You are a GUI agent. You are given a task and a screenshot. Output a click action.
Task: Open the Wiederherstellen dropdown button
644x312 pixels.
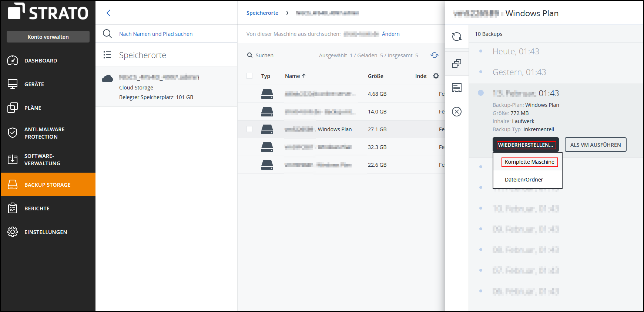525,145
